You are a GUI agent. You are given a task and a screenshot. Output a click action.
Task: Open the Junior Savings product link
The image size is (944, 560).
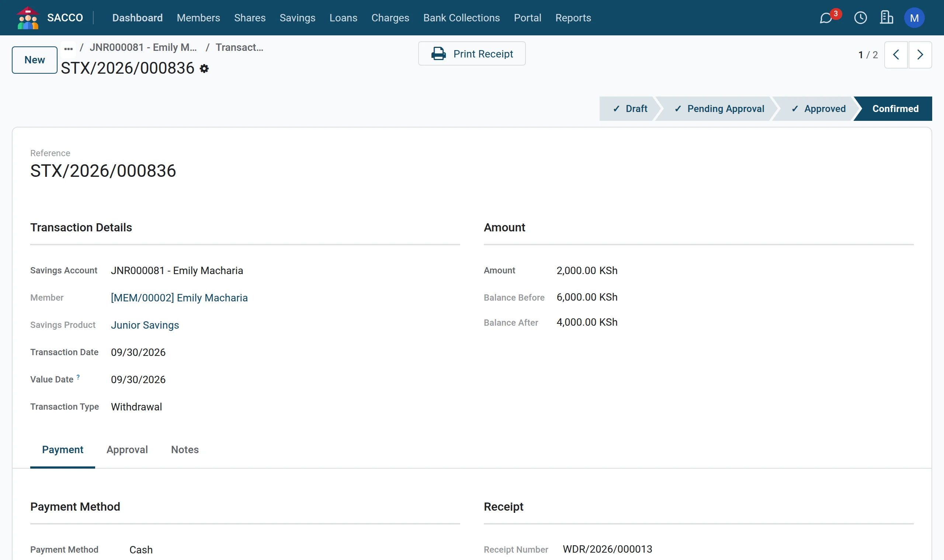pyautogui.click(x=145, y=325)
